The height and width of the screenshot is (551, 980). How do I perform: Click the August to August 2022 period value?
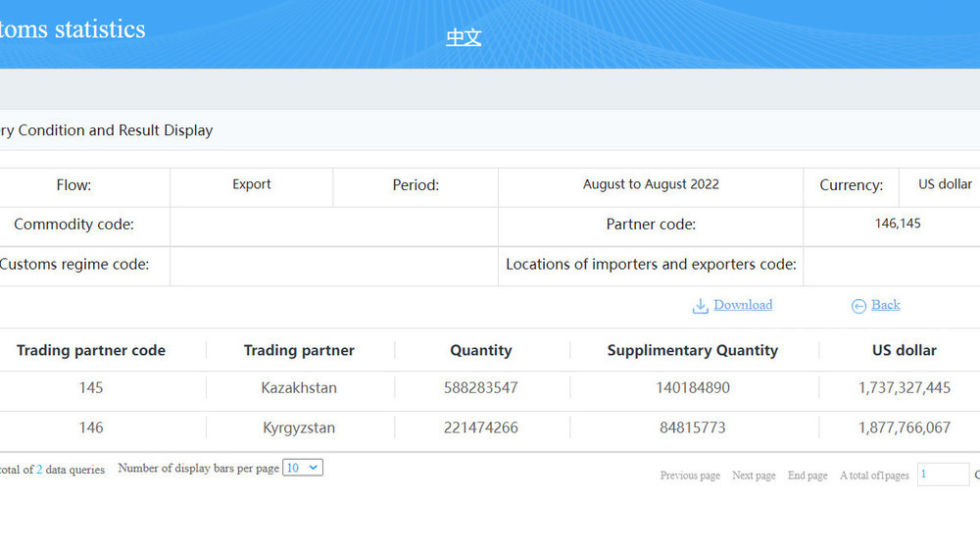click(651, 184)
